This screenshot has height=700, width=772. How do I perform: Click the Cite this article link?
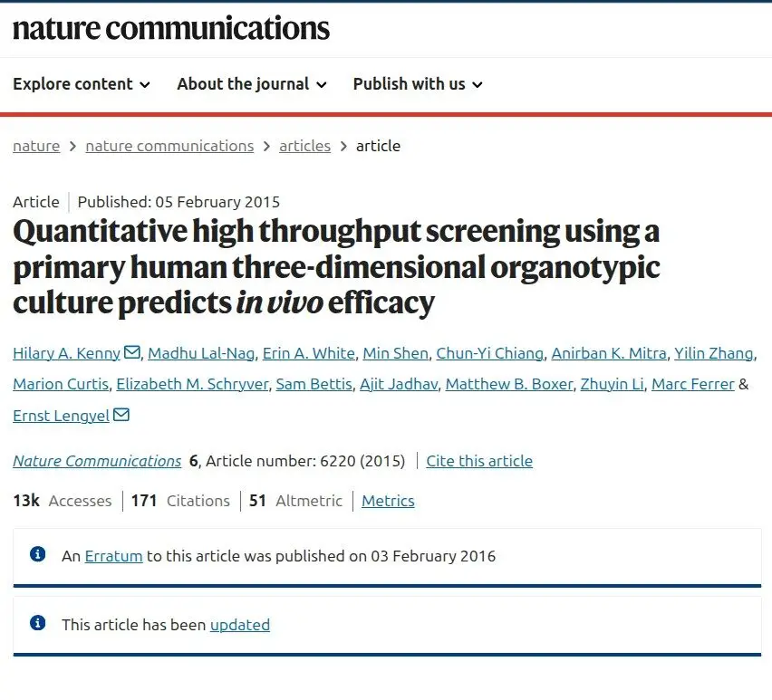click(479, 461)
